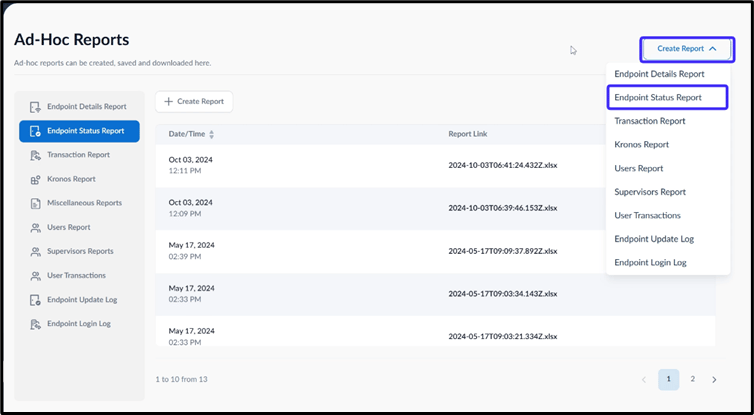Open Endpoint Login Log in sidebar

click(79, 324)
